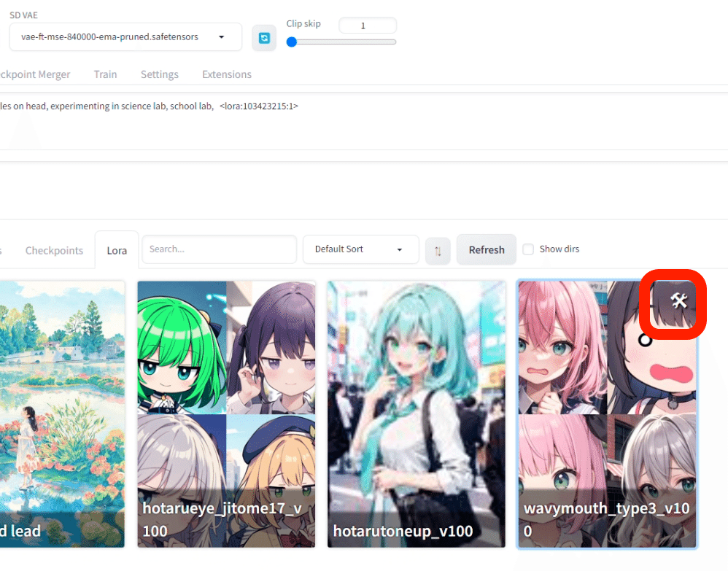Click into the prompt text area
This screenshot has height=571, width=728.
click(364, 121)
